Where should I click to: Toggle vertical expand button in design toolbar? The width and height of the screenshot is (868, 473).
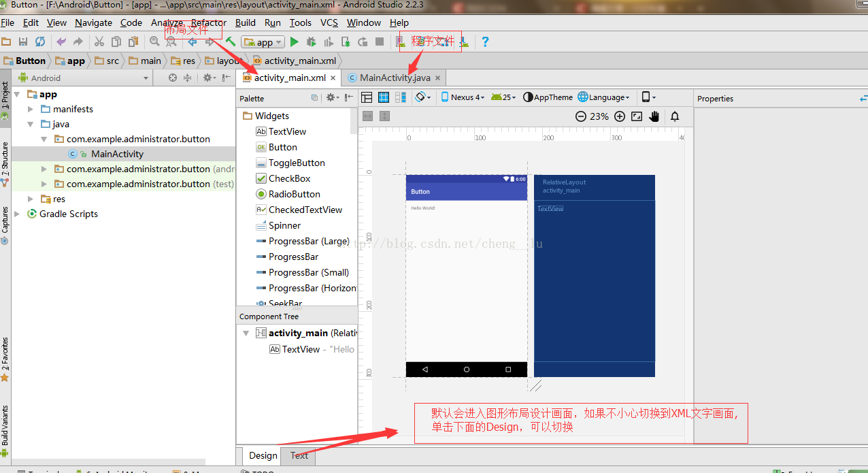(384, 116)
